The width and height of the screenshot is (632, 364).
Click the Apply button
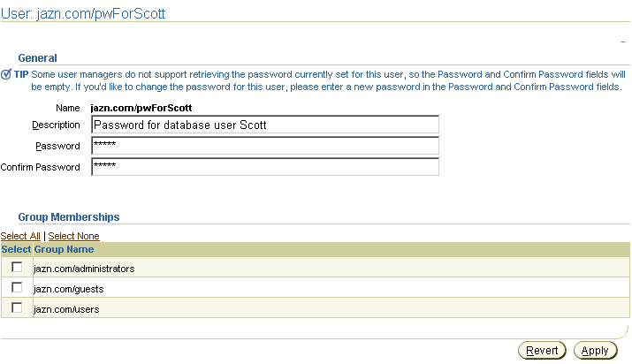point(596,351)
